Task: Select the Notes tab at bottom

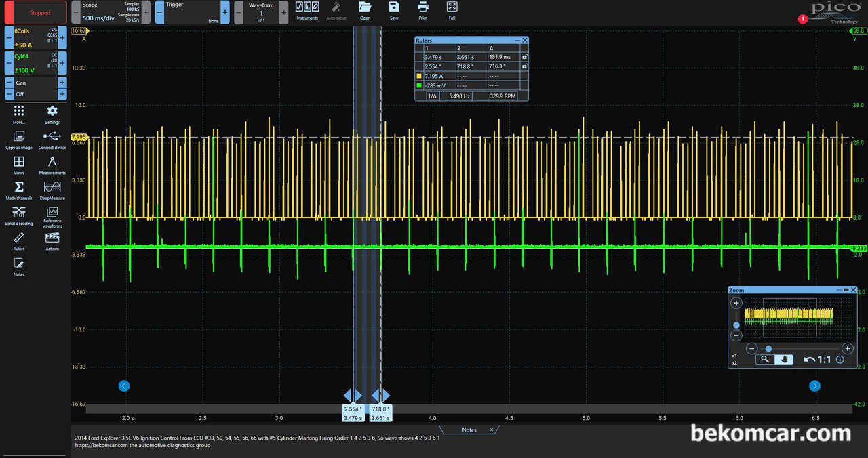Action: (x=469, y=430)
